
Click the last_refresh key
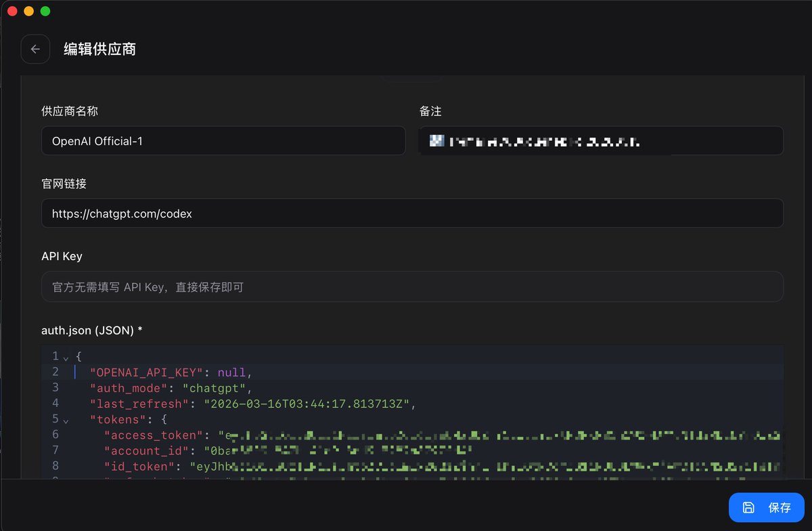click(x=139, y=404)
